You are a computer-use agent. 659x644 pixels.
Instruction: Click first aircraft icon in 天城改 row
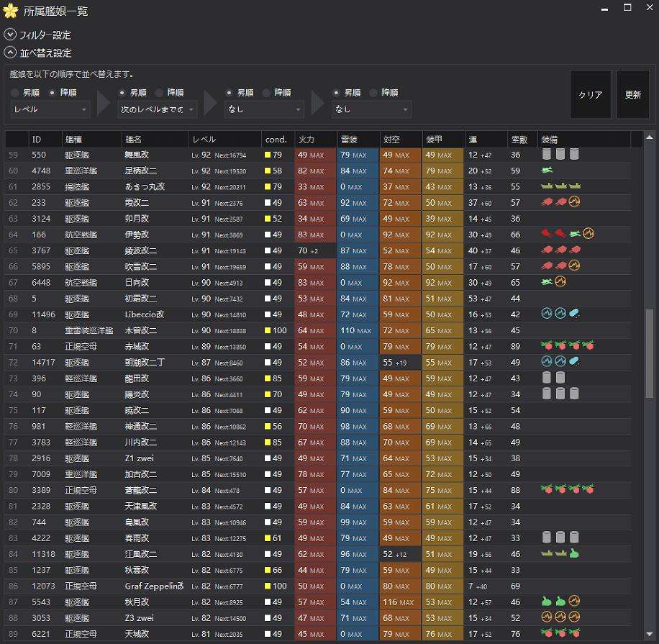click(547, 633)
